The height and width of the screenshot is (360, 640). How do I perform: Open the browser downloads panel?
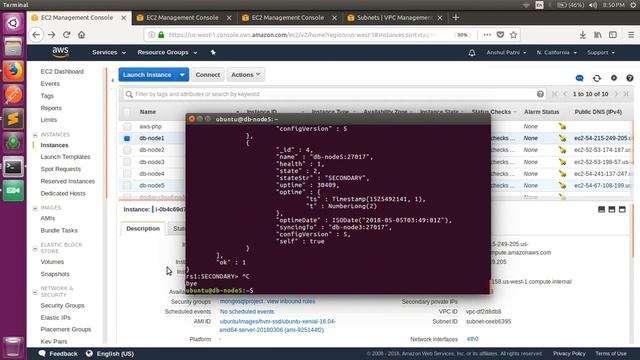pos(583,35)
